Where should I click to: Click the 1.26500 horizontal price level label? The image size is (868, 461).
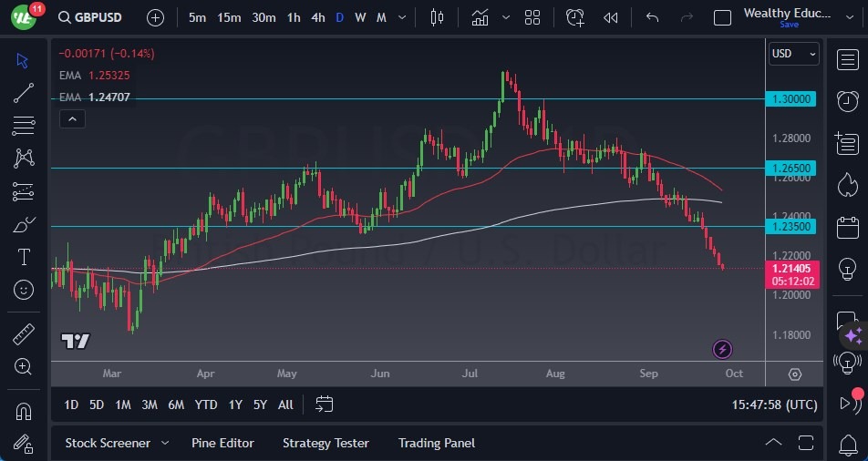click(x=792, y=169)
